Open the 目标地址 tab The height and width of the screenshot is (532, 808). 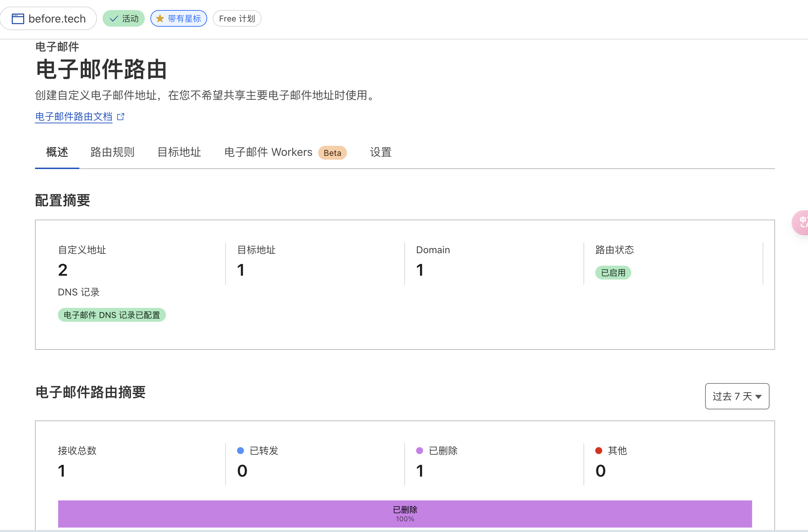pyautogui.click(x=179, y=152)
